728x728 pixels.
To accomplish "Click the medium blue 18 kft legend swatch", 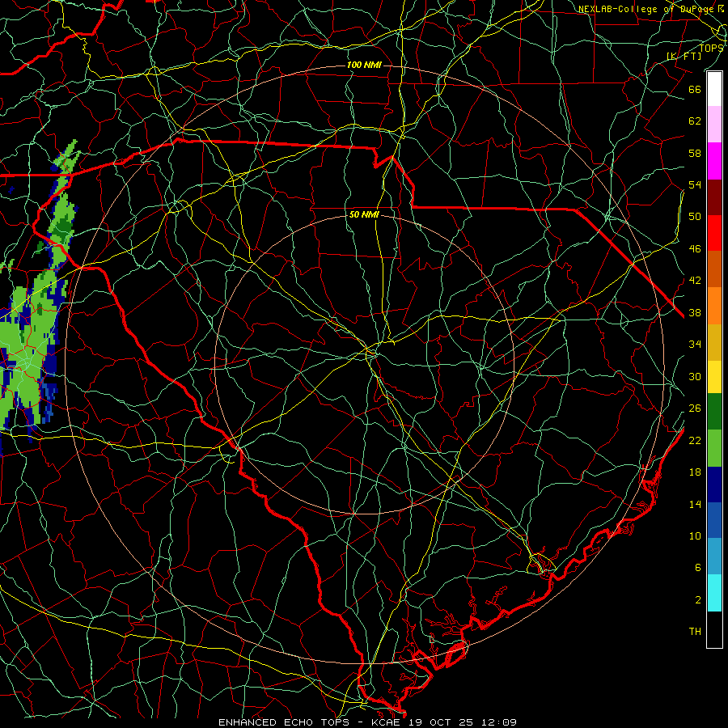I will 714,520.
